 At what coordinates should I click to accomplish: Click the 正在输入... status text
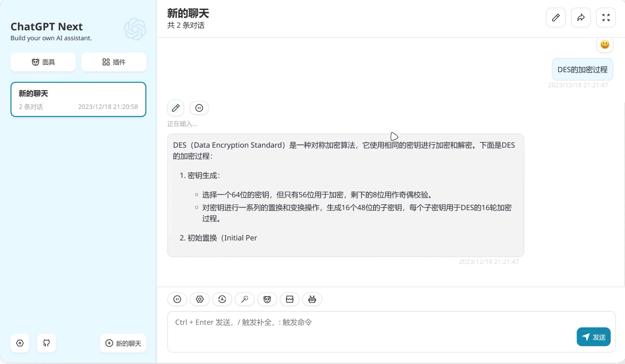point(182,124)
